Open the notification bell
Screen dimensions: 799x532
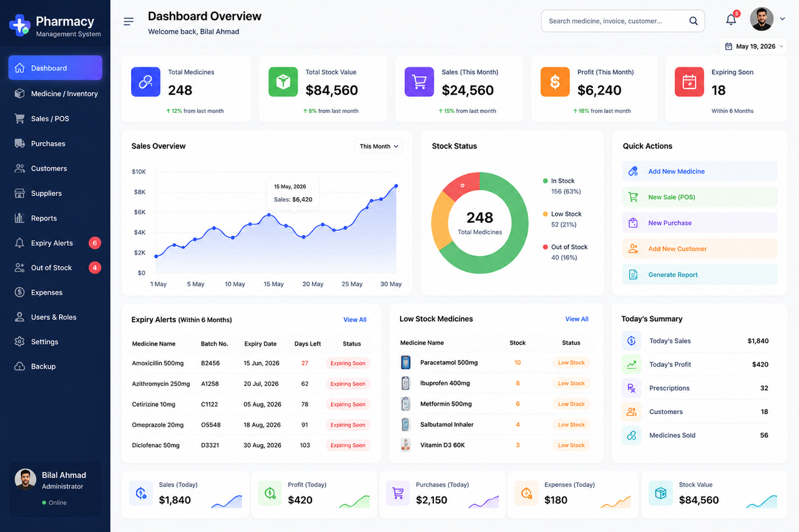coord(731,20)
